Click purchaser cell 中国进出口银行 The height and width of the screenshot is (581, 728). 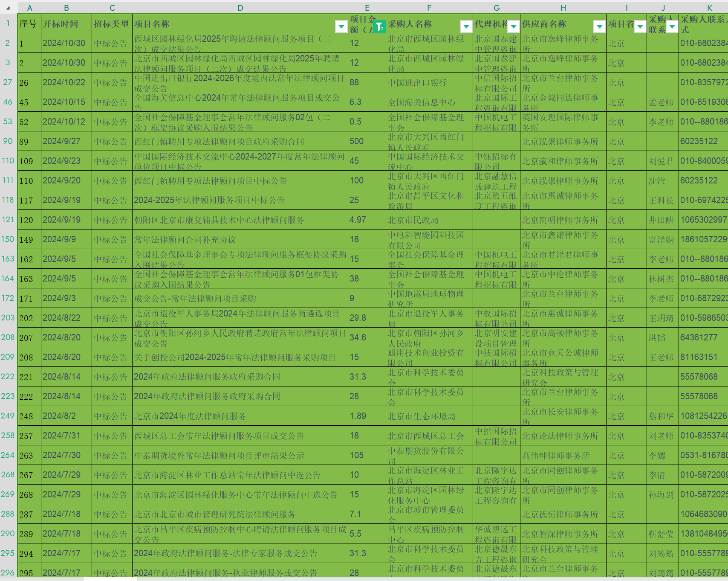(429, 82)
